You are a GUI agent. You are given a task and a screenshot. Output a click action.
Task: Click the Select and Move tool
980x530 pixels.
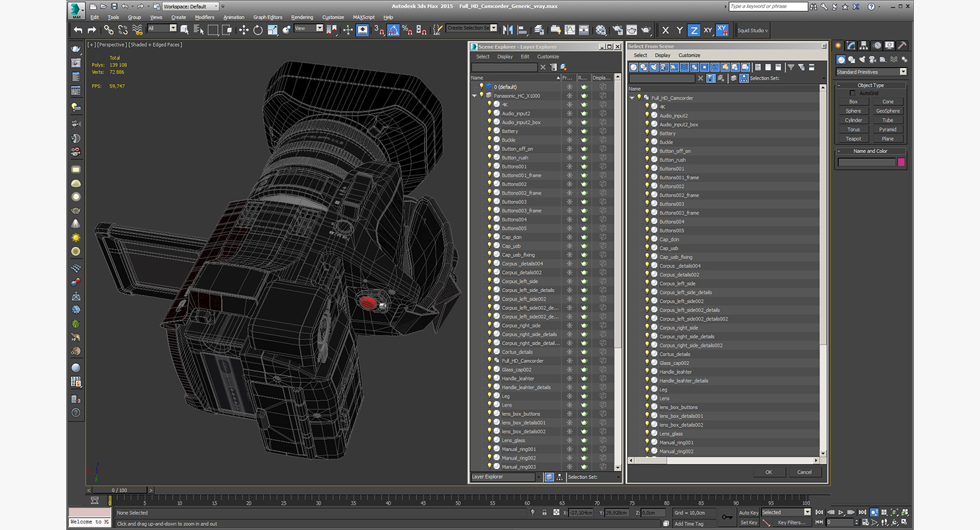tap(243, 30)
